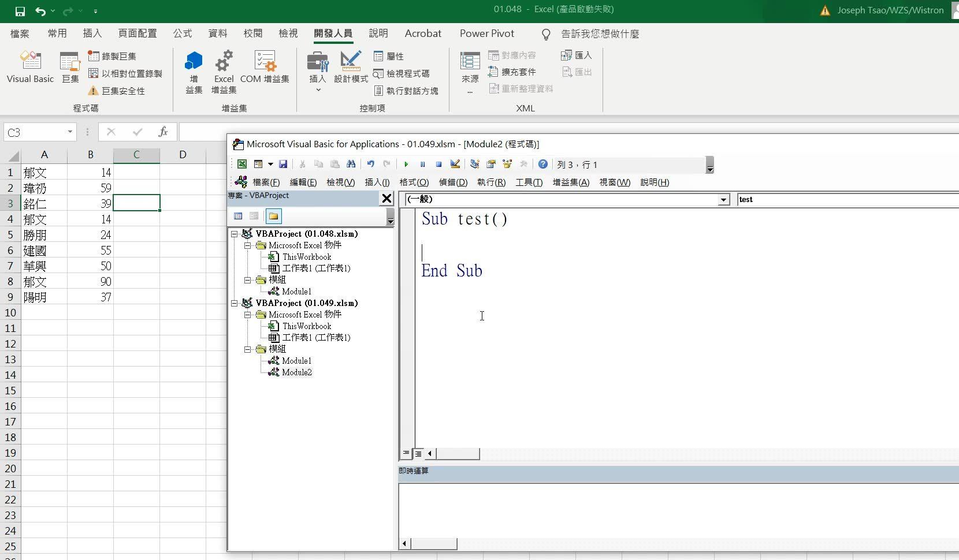This screenshot has width=959, height=560.
Task: Open Object Browser icon in VBA toolbar
Action: click(507, 164)
